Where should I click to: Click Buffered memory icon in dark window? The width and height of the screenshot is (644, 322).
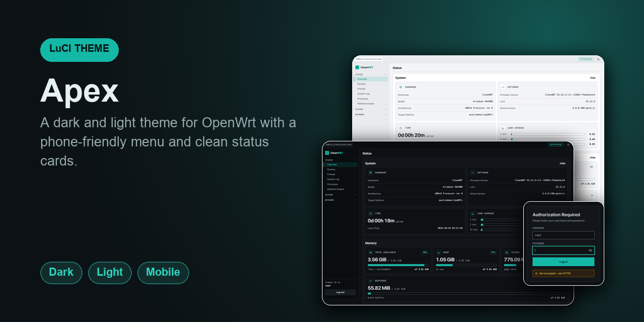tap(371, 281)
